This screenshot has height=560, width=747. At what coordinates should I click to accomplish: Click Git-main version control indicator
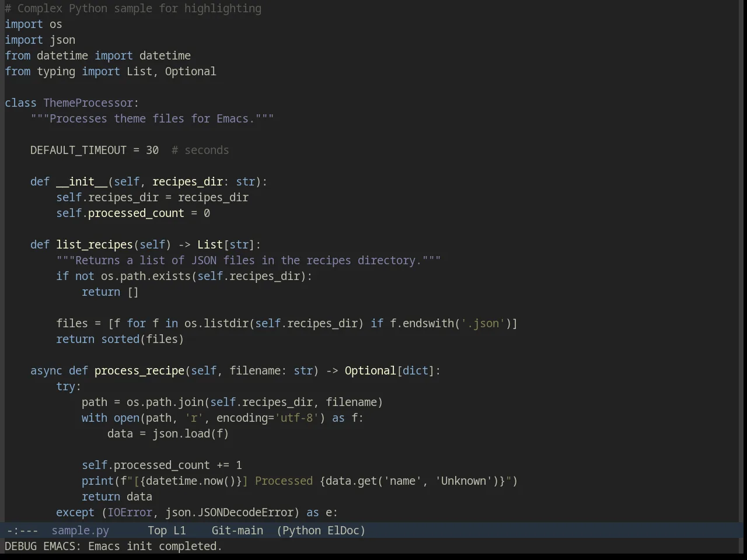click(237, 530)
